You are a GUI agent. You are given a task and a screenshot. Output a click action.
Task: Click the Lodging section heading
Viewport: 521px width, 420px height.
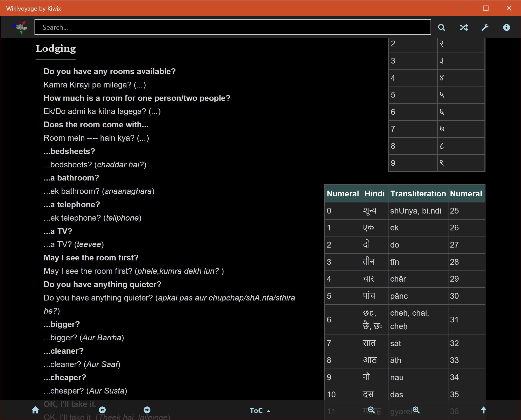tap(56, 48)
